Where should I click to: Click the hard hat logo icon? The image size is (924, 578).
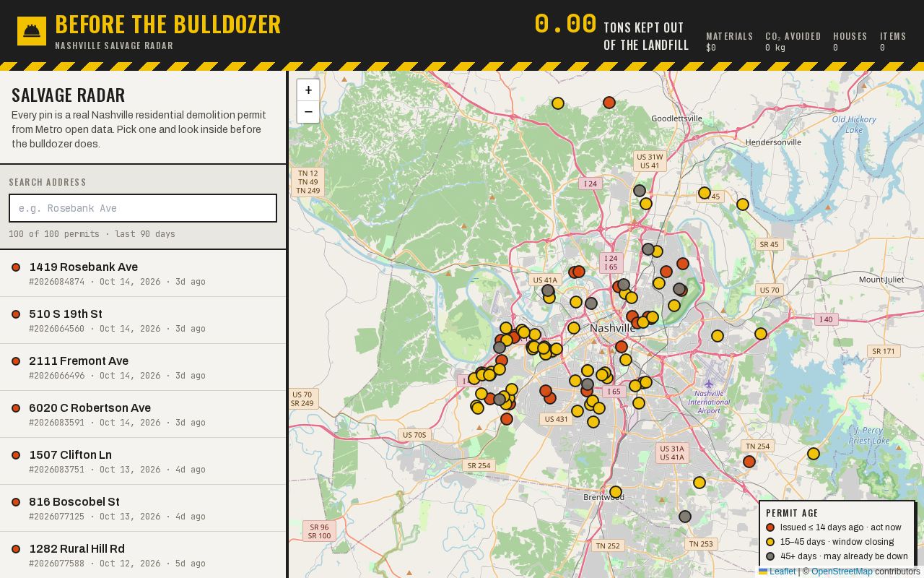pyautogui.click(x=32, y=31)
